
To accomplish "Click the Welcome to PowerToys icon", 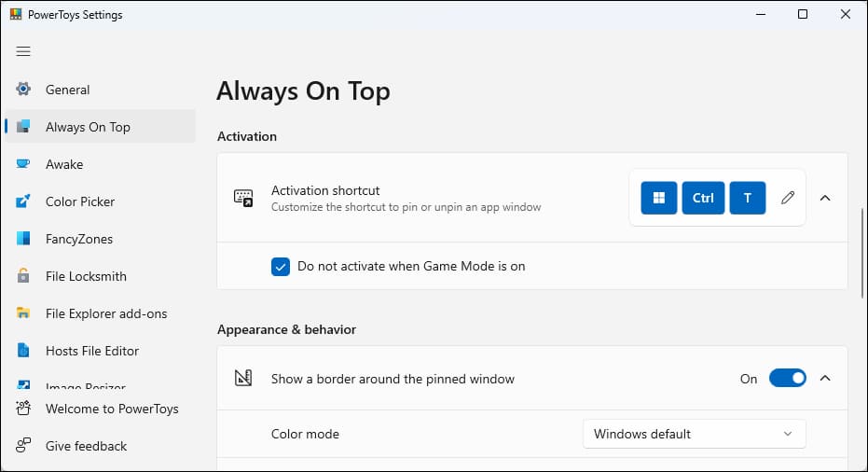I will click(x=23, y=409).
